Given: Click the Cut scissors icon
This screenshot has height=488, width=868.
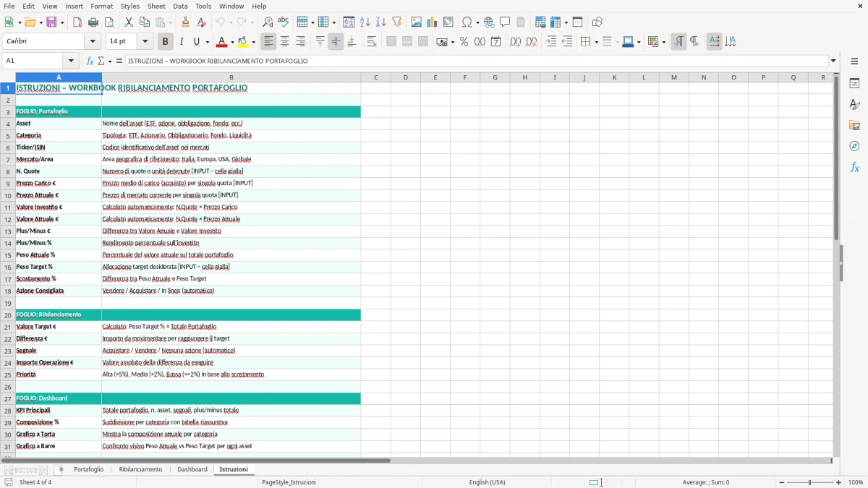Looking at the screenshot, I should (129, 22).
